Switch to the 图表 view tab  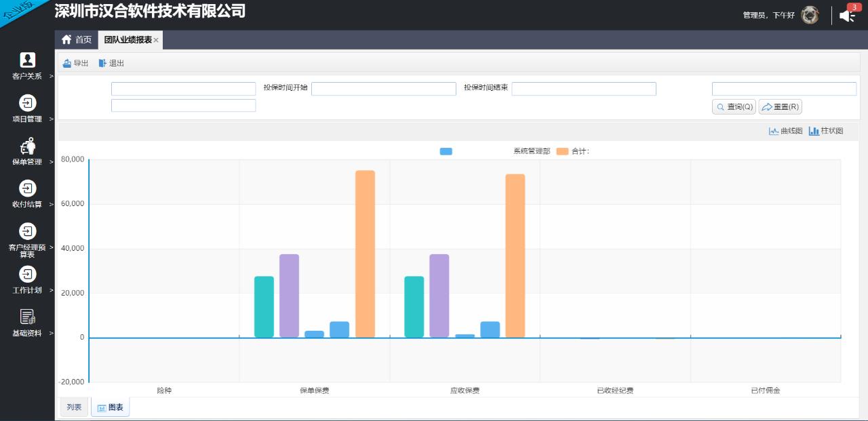point(111,407)
